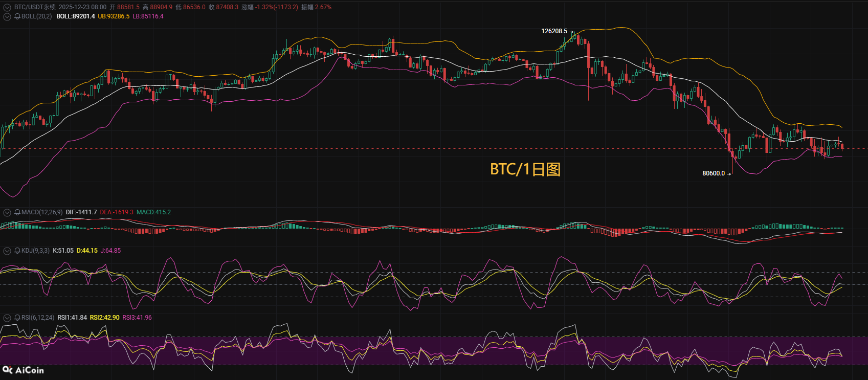
Task: Select the orange UB:93286.5 upper band value
Action: tap(114, 16)
